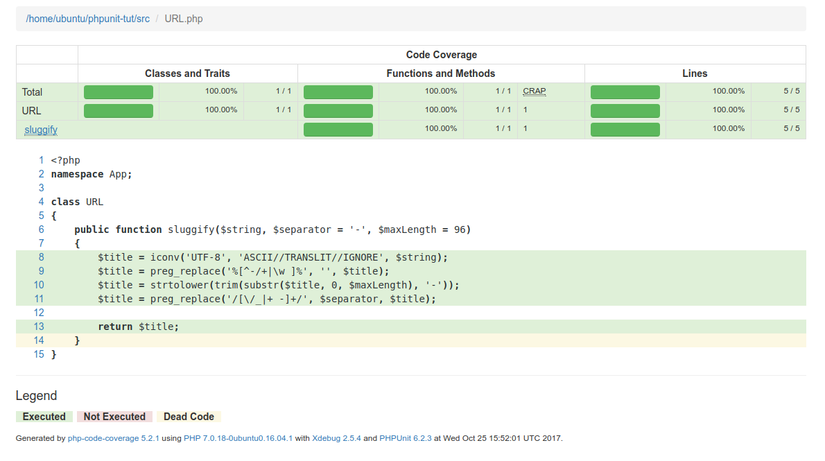Screen dimensions: 825x461
Task: Click line number 4 anchor
Action: pos(41,202)
